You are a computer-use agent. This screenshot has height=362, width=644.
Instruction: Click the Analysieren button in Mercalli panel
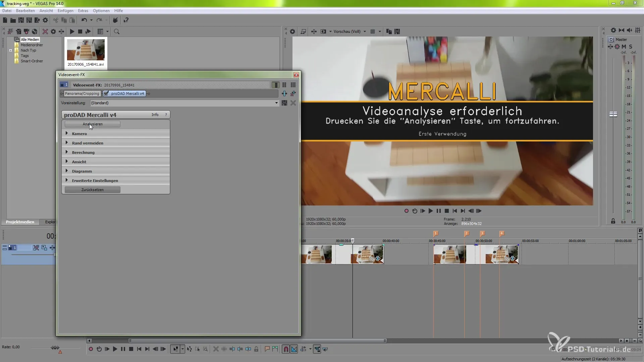coord(92,124)
